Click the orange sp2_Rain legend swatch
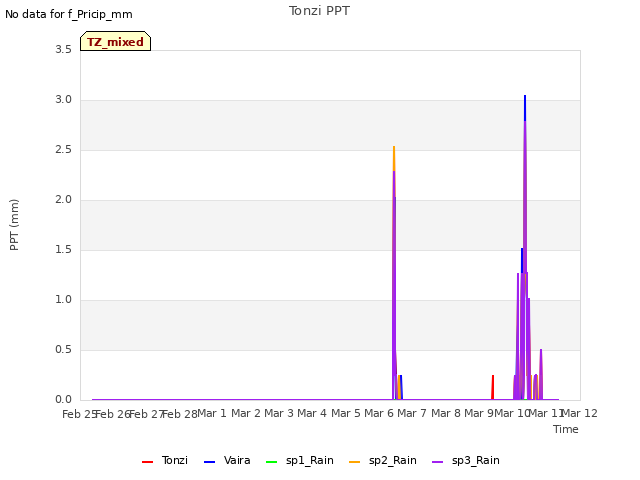 (x=355, y=462)
